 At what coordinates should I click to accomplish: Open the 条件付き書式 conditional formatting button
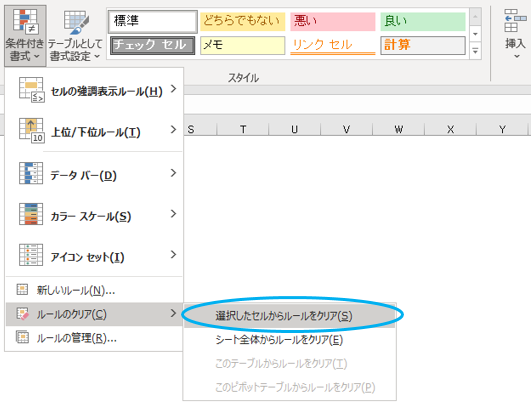click(x=25, y=35)
